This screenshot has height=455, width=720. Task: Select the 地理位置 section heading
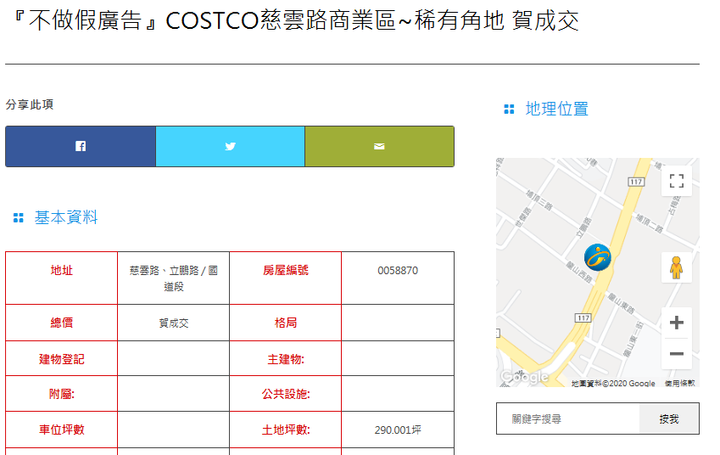point(557,109)
